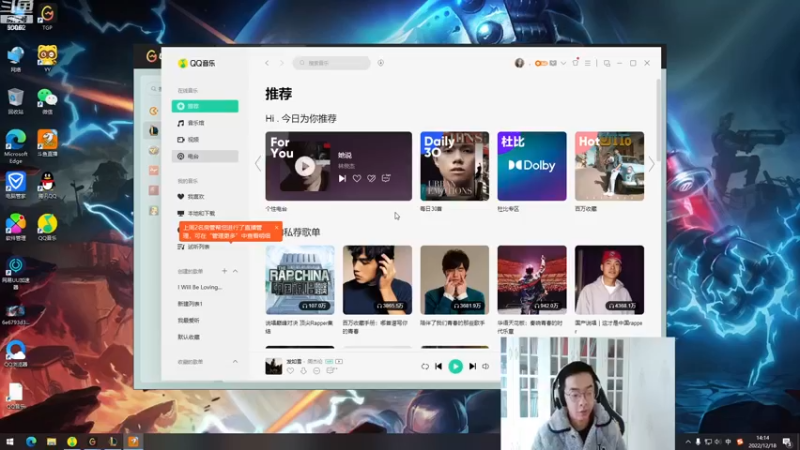Toggle the loop play mode
Image resolution: width=800 pixels, height=450 pixels.
pos(424,366)
